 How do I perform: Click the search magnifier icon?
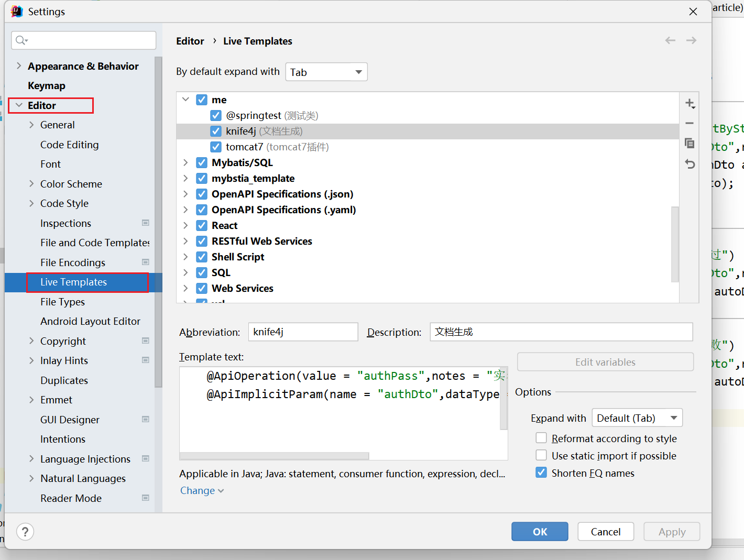click(21, 40)
